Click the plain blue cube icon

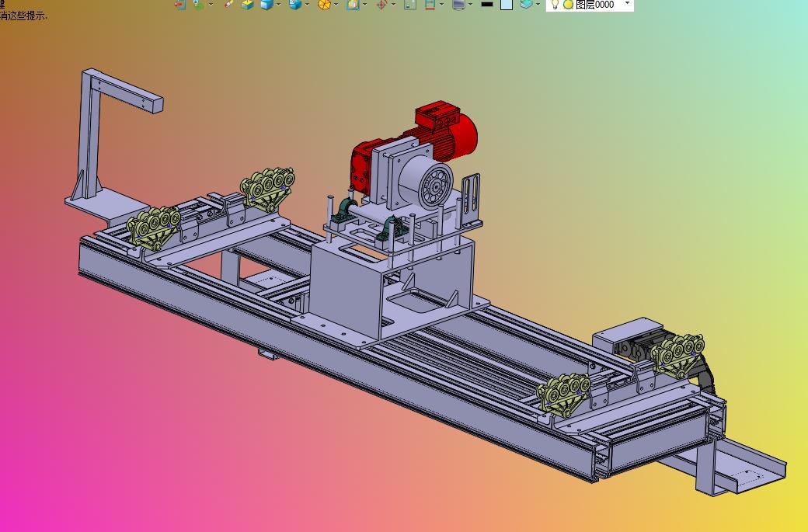click(x=266, y=4)
